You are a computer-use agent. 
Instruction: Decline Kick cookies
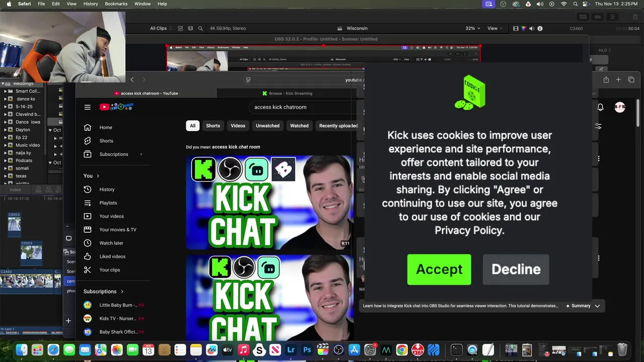516,269
